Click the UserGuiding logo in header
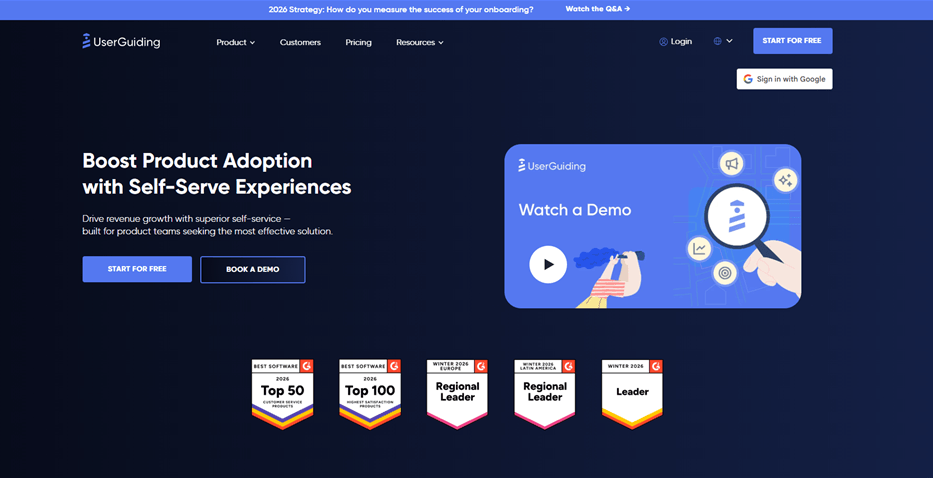The height and width of the screenshot is (478, 933). click(121, 41)
